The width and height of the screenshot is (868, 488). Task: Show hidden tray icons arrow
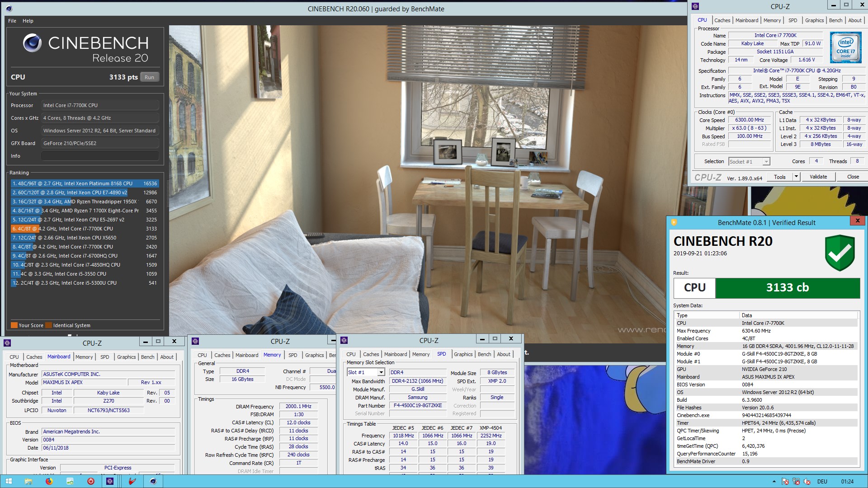(774, 482)
